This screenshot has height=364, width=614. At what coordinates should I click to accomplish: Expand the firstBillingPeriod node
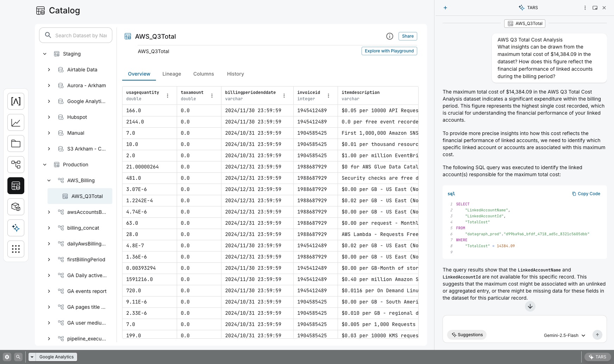[49, 260]
